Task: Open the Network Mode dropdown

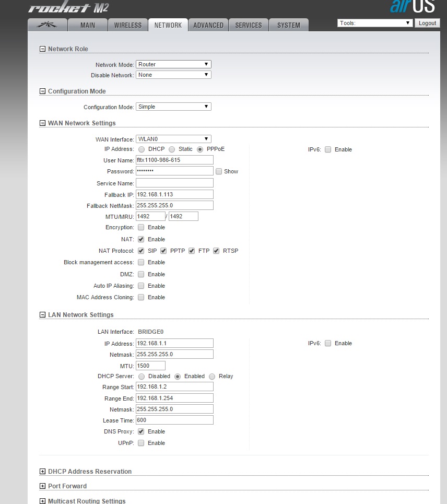Action: pos(173,64)
